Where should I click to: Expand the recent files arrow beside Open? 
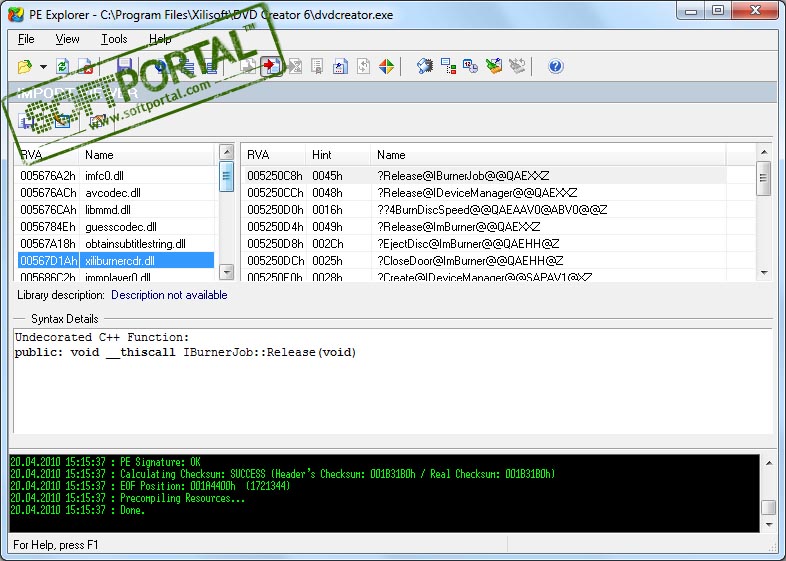click(44, 67)
